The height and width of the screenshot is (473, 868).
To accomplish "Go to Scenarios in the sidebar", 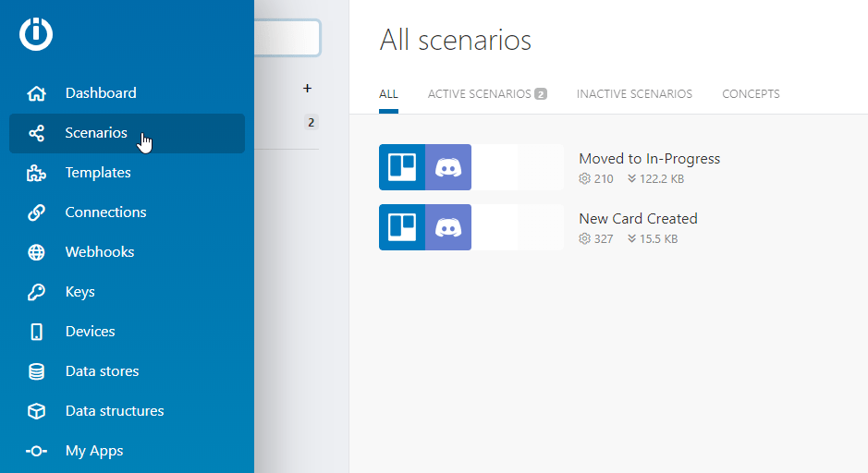I will (128, 133).
